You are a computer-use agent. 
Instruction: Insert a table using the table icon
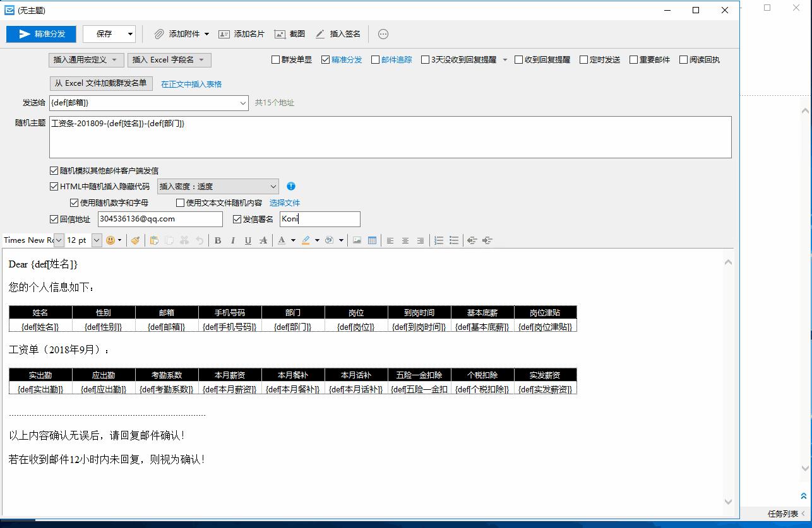373,240
